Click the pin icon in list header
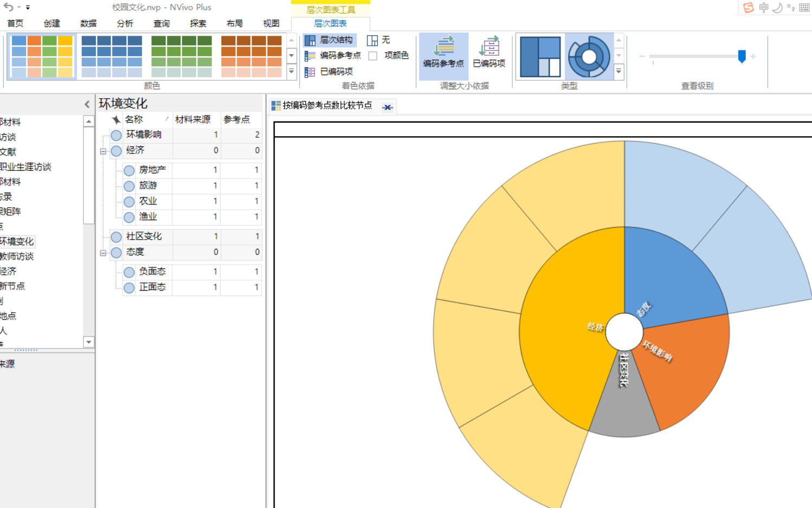The height and width of the screenshot is (508, 812). tap(116, 119)
